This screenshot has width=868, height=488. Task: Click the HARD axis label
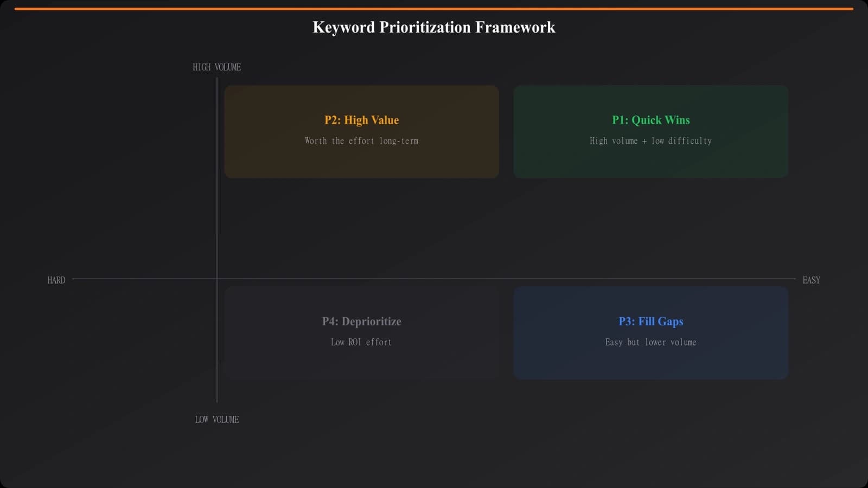pos(56,280)
